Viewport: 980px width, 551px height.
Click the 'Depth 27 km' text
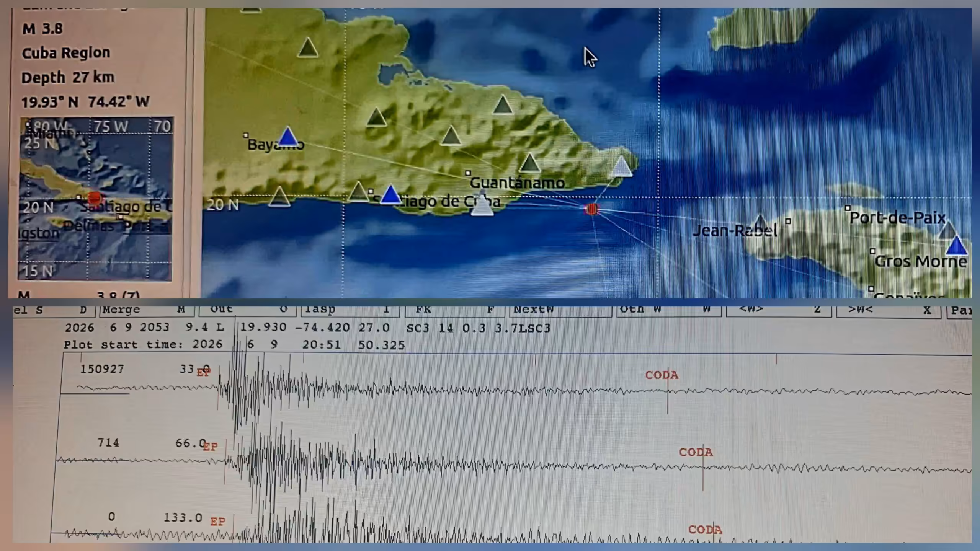[x=68, y=77]
